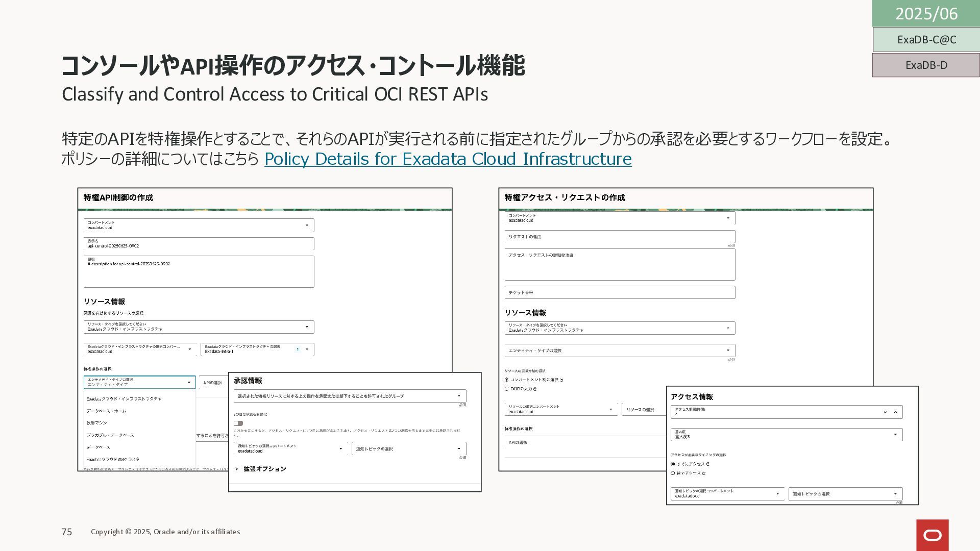Click the アクセス・リクエストの詳細な理由 text area
This screenshot has height=551, width=980.
[x=620, y=265]
